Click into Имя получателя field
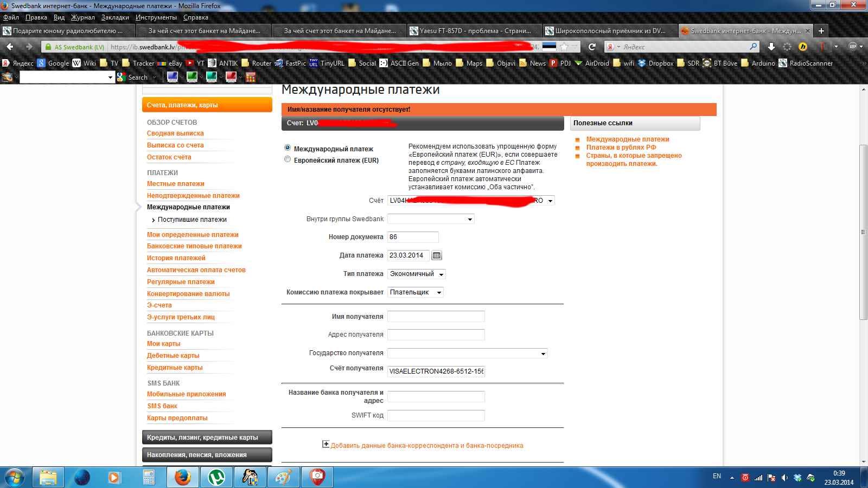Screen dimensions: 868x488 coord(436,317)
